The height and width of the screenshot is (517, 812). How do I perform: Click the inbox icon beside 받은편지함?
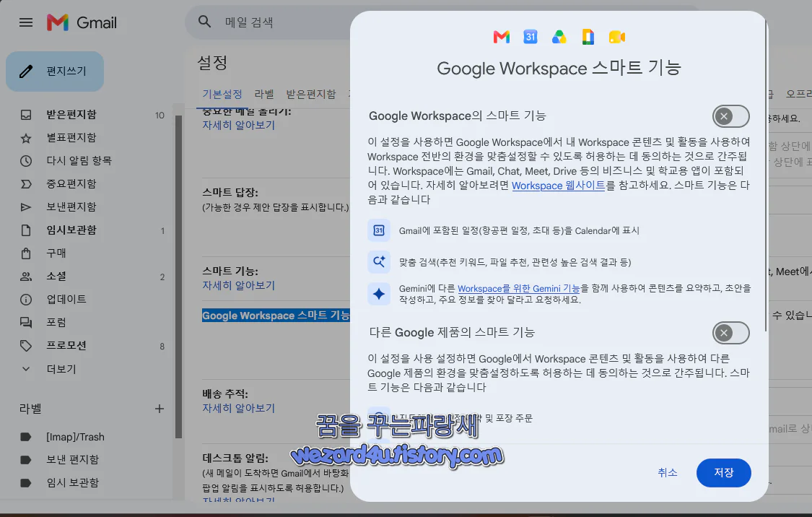(26, 115)
